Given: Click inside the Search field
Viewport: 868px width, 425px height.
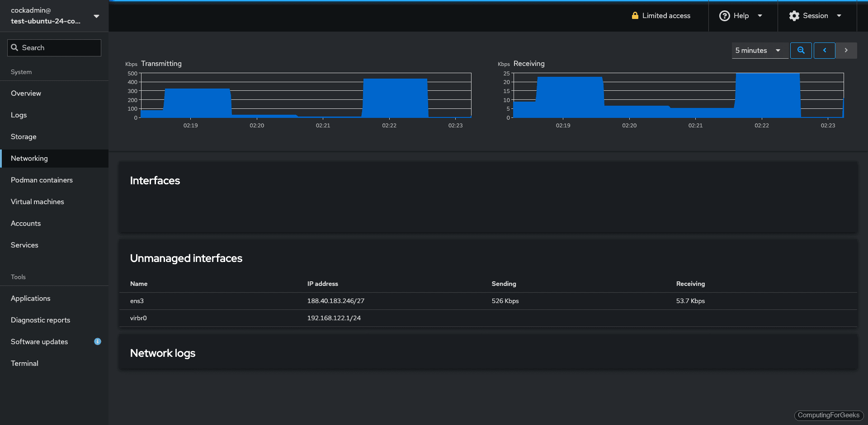Looking at the screenshot, I should pyautogui.click(x=54, y=47).
